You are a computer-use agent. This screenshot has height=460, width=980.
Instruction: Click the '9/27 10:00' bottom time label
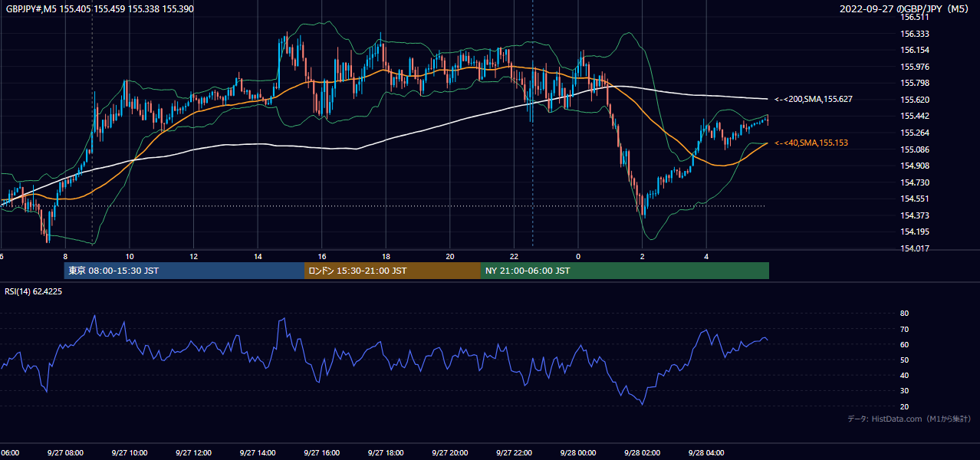pyautogui.click(x=129, y=453)
